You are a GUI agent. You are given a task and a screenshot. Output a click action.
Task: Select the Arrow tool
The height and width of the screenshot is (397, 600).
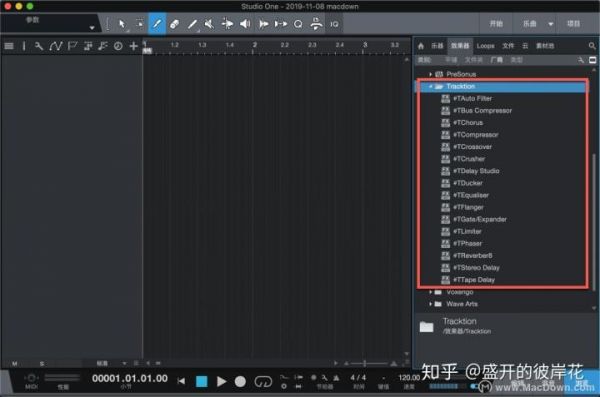point(122,24)
